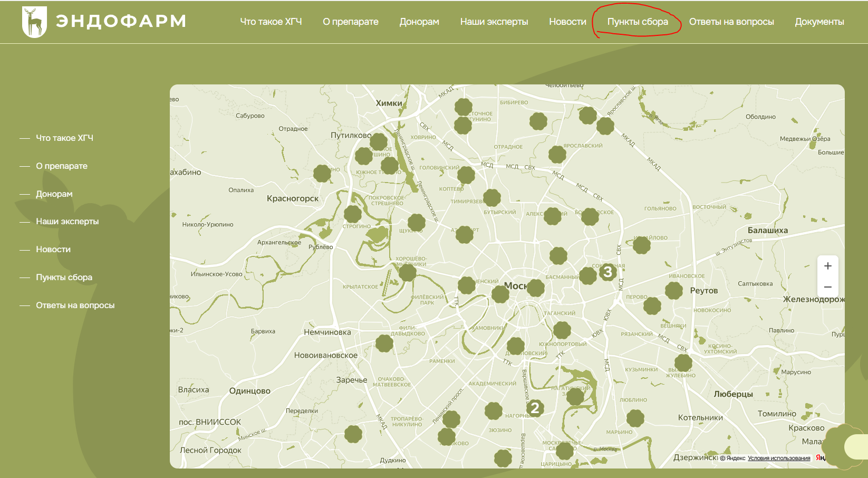Open top menu item О препарате

351,22
